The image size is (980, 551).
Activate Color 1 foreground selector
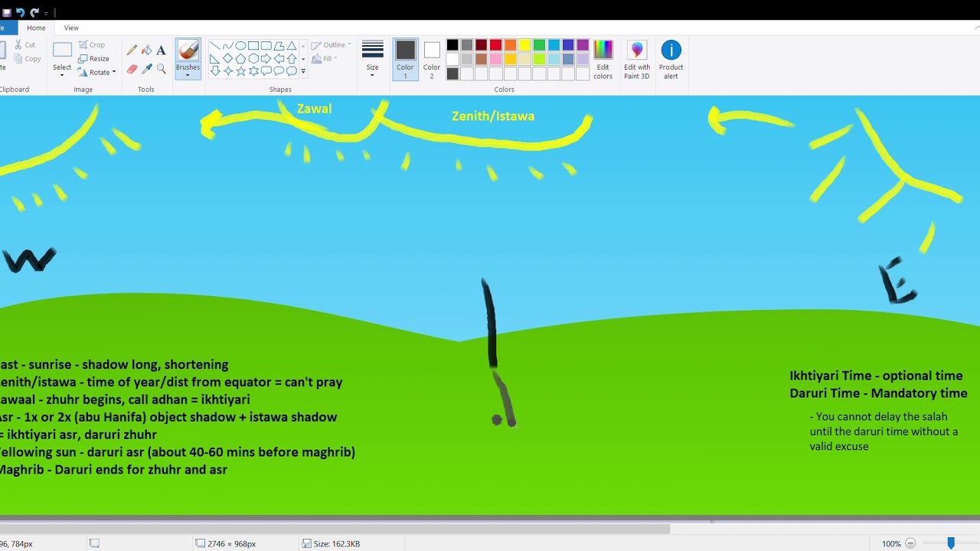pos(405,60)
